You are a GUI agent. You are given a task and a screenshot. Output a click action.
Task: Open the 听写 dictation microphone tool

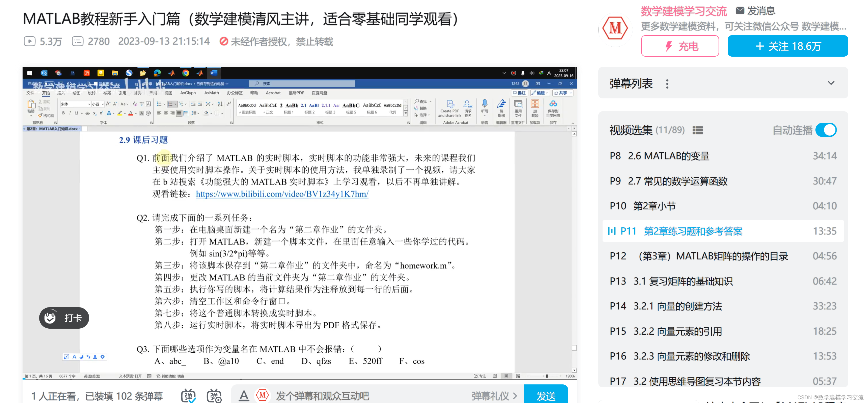pyautogui.click(x=485, y=105)
